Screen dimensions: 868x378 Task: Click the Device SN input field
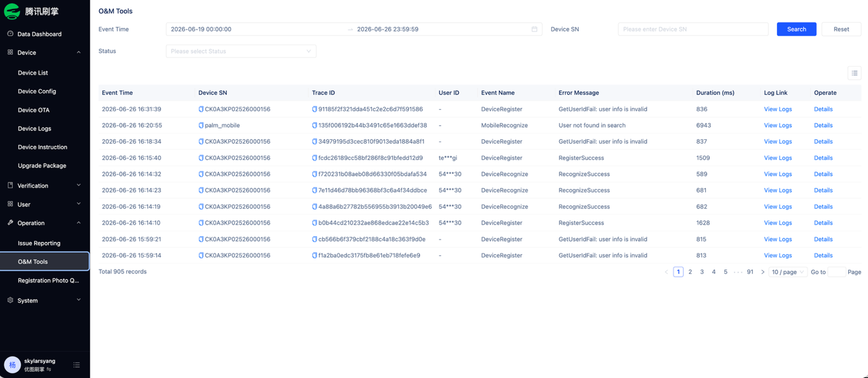693,29
